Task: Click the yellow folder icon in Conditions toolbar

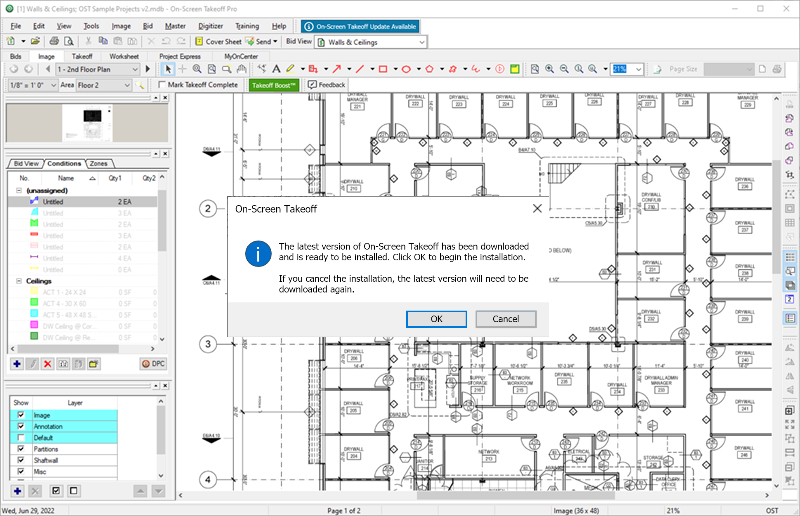Action: coord(93,363)
